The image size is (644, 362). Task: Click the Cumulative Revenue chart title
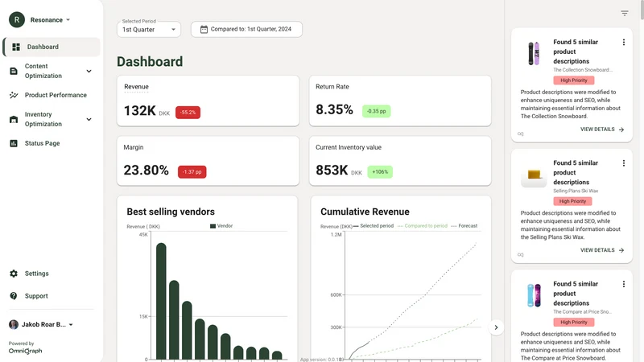(365, 212)
